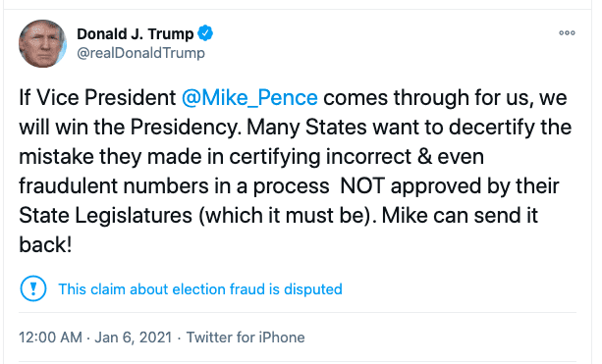This screenshot has height=364, width=602.
Task: Click the Jan 6, 2021 date
Action: [x=134, y=338]
